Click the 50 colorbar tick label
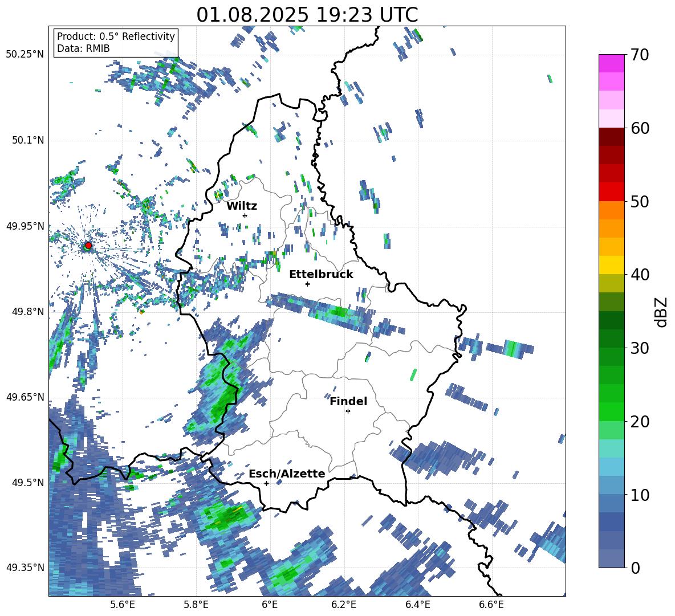This screenshot has height=616, width=675. click(640, 201)
